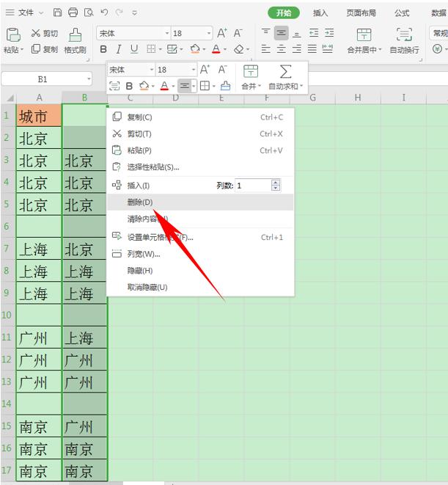Open the ribbon font name dropdown
The height and width of the screenshot is (485, 448).
[167, 33]
